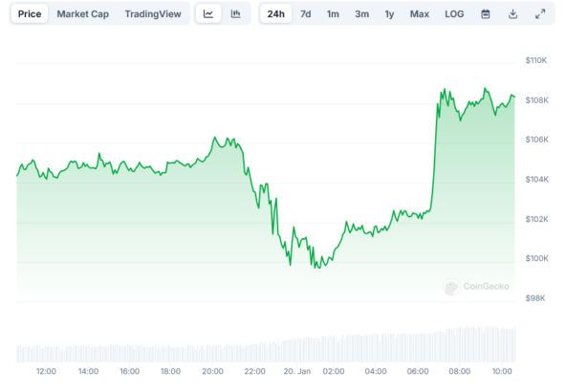Screen dimensions: 588x392
Task: Open the TradingView tab
Action: pyautogui.click(x=153, y=14)
